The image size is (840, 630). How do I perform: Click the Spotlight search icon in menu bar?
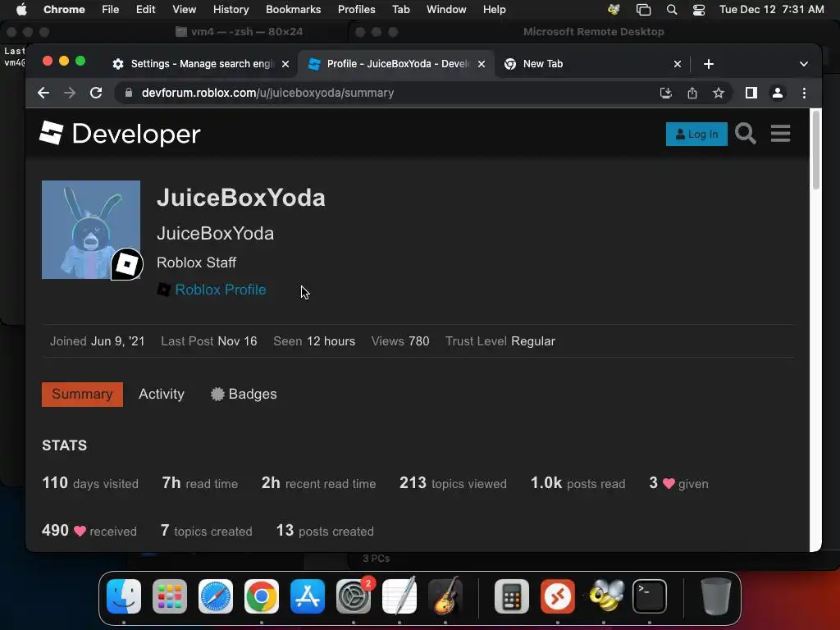point(671,10)
